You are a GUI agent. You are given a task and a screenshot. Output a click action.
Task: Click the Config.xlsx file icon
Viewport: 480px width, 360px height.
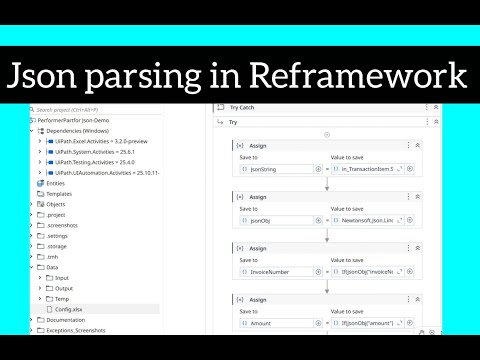tap(49, 309)
